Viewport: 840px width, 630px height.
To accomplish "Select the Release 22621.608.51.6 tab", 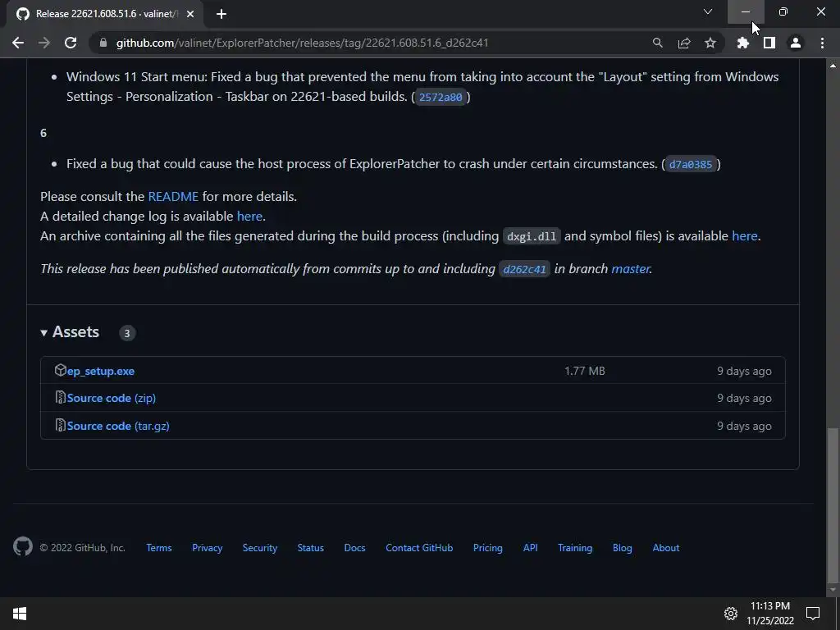I will [105, 14].
